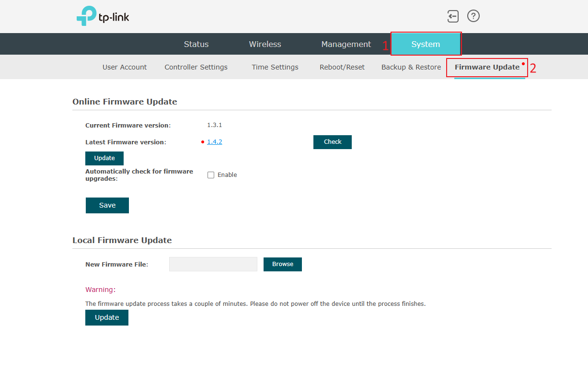Viewport: 588px width, 373px height.
Task: Go to the Management tab
Action: coord(346,44)
